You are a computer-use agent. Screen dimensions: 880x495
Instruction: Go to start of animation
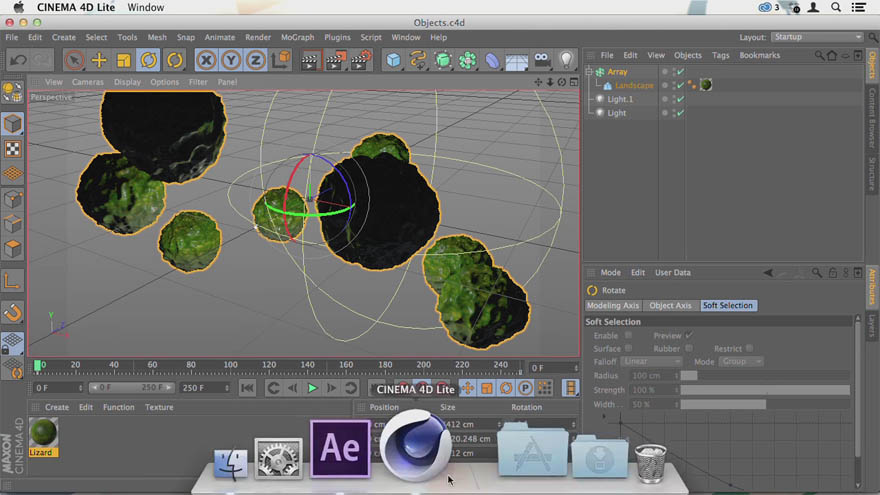pyautogui.click(x=247, y=388)
